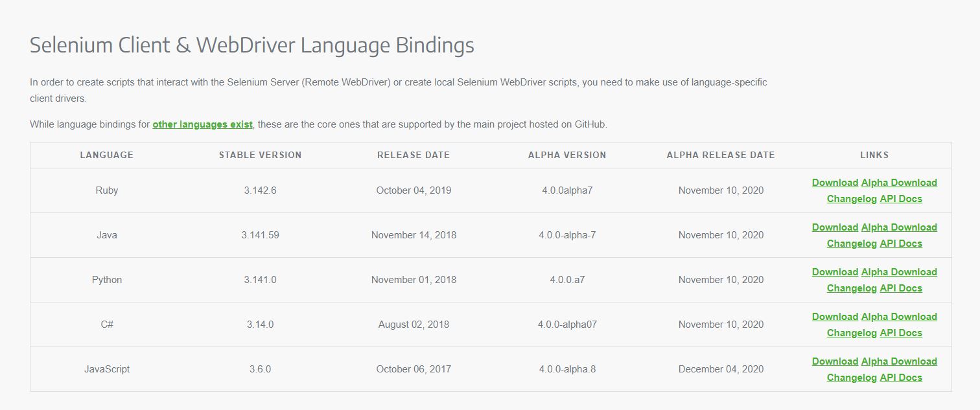Download the Java stable binding
This screenshot has height=410, width=980.
click(835, 227)
